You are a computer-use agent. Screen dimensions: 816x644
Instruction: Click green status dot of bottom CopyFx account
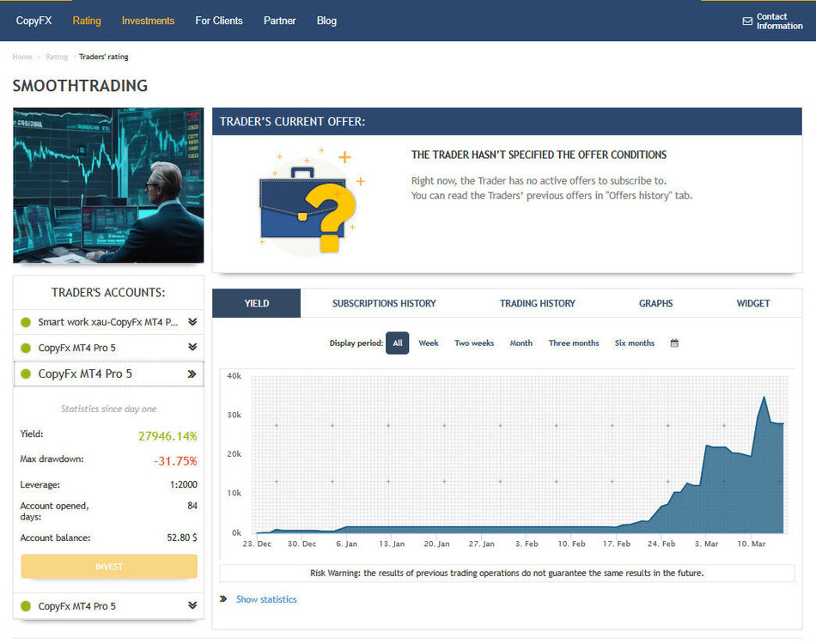coord(26,606)
